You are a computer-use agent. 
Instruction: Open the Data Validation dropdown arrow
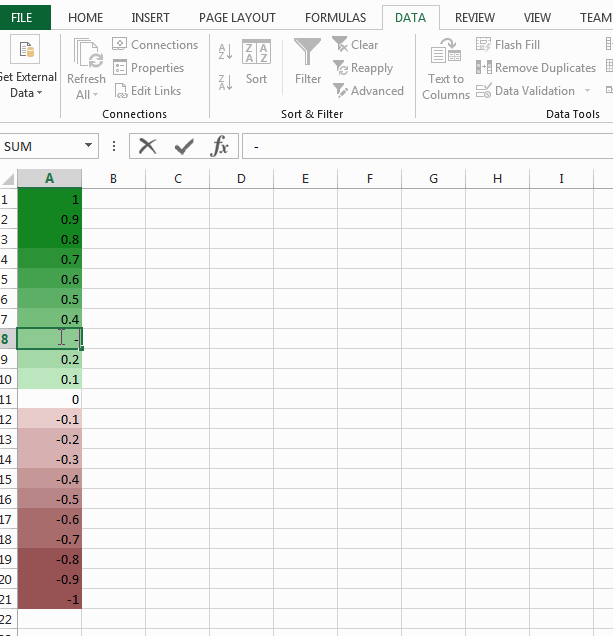coord(587,91)
